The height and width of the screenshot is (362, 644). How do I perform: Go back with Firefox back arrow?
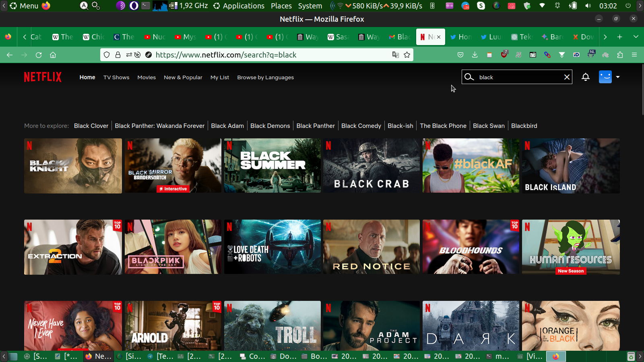point(10,55)
